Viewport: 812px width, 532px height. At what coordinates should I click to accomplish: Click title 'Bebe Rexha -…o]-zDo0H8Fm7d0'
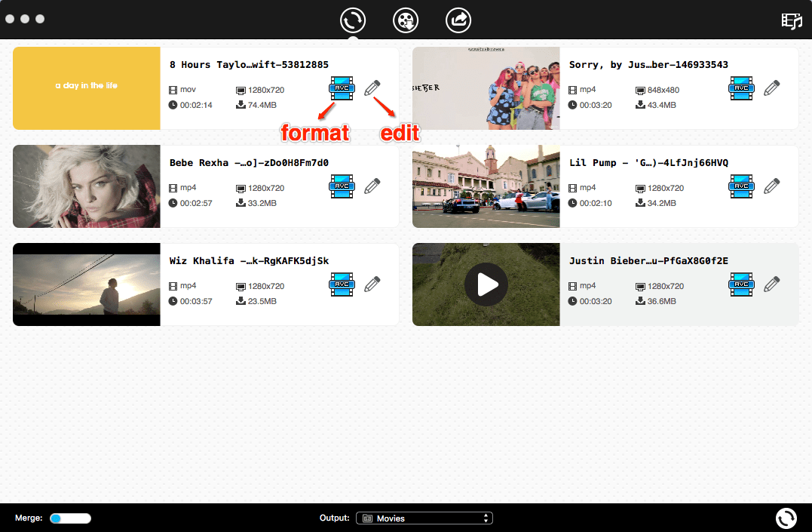249,163
